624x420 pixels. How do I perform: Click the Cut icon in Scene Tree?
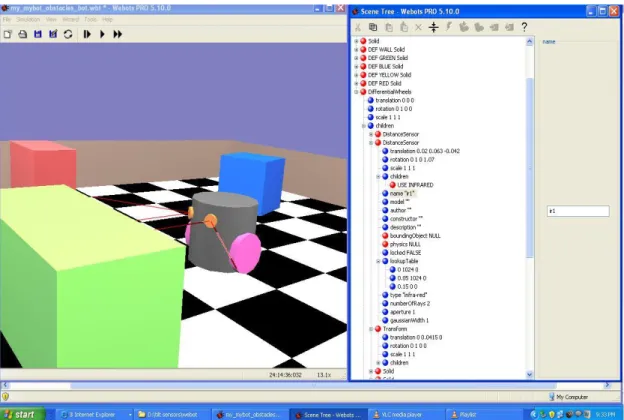tap(358, 27)
